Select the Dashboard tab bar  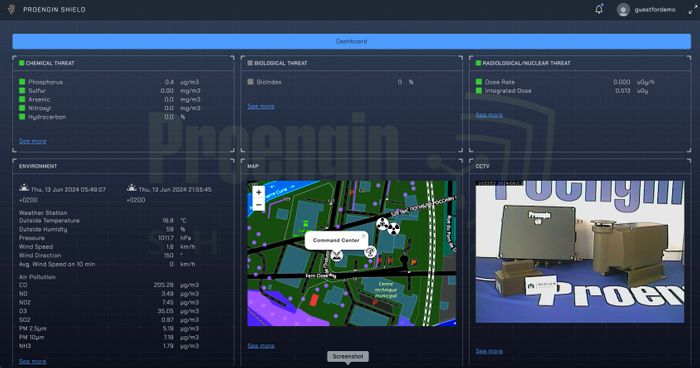tap(351, 41)
